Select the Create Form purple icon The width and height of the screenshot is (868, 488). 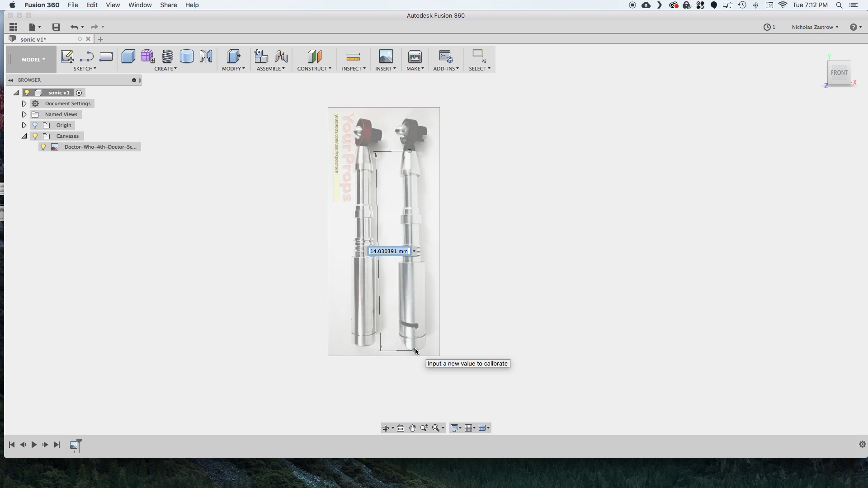[x=147, y=56]
